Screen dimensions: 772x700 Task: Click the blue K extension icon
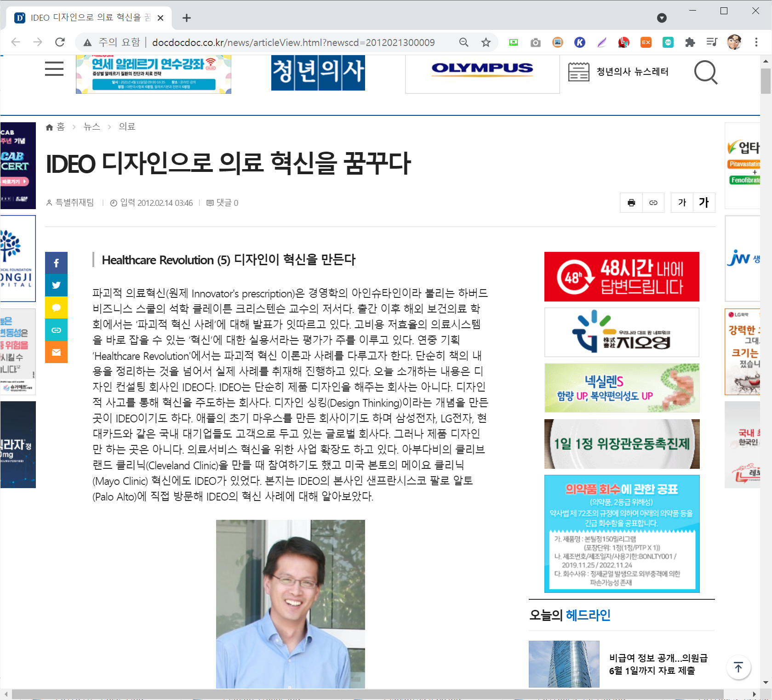(x=580, y=42)
